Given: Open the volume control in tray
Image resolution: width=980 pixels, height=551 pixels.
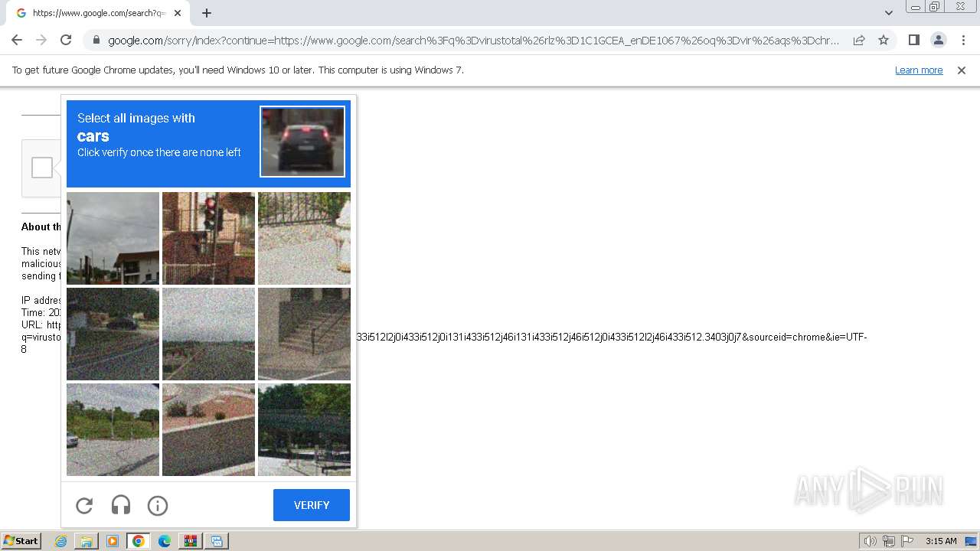Looking at the screenshot, I should coord(870,541).
